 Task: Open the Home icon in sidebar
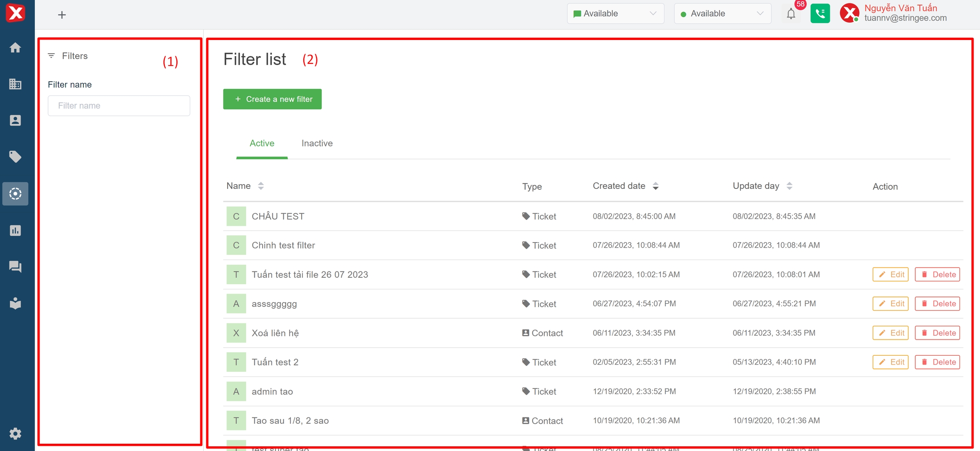(15, 48)
